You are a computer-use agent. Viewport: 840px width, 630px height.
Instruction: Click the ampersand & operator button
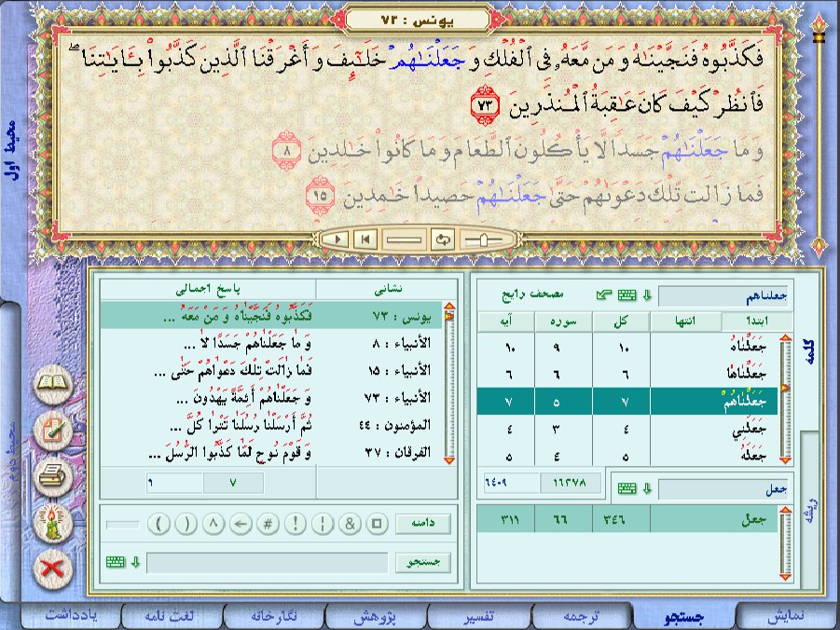[350, 524]
